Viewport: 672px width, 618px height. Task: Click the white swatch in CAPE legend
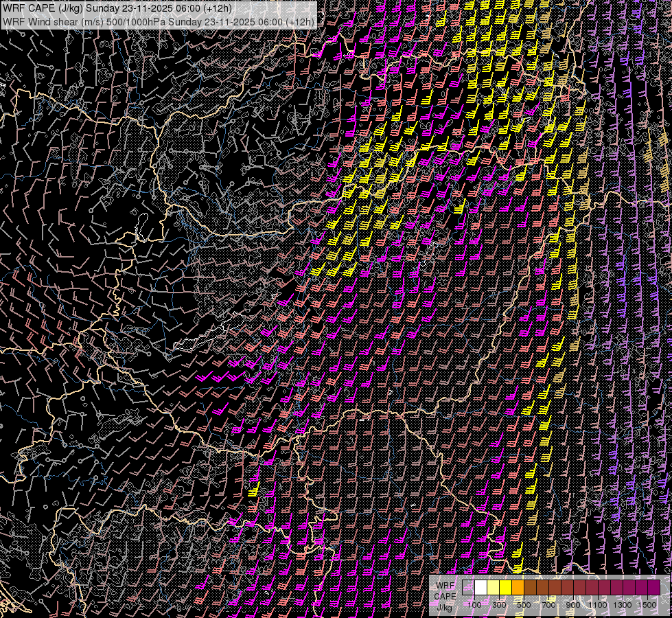click(x=480, y=587)
